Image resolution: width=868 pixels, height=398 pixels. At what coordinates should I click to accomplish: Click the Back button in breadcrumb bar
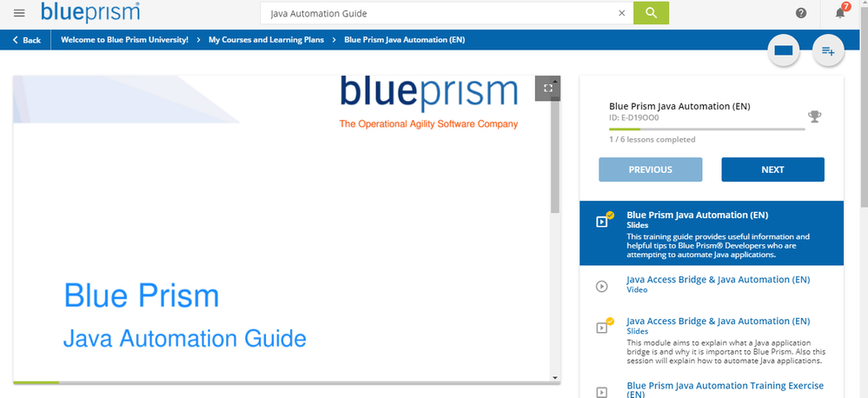point(27,40)
